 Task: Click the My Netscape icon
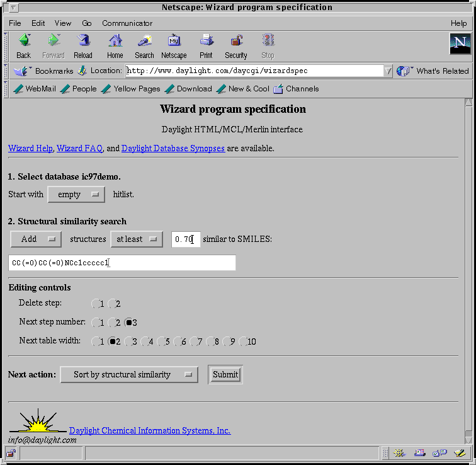pyautogui.click(x=174, y=42)
